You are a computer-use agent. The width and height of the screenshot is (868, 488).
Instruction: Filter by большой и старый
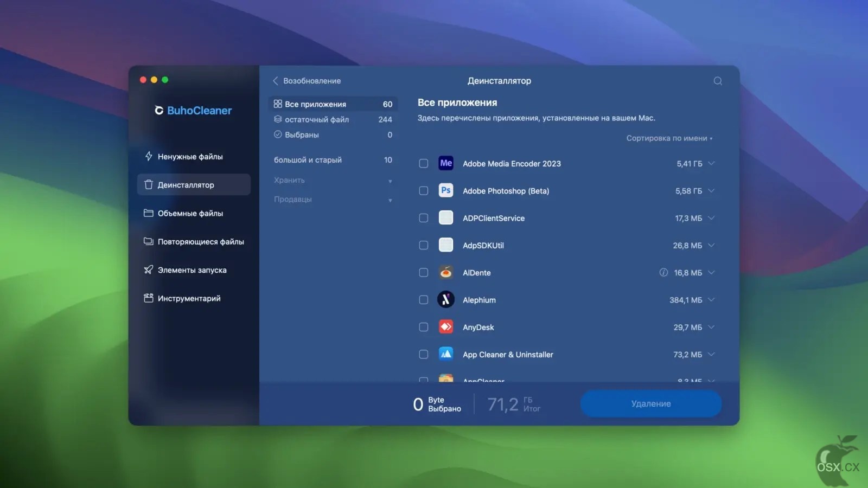click(x=333, y=159)
